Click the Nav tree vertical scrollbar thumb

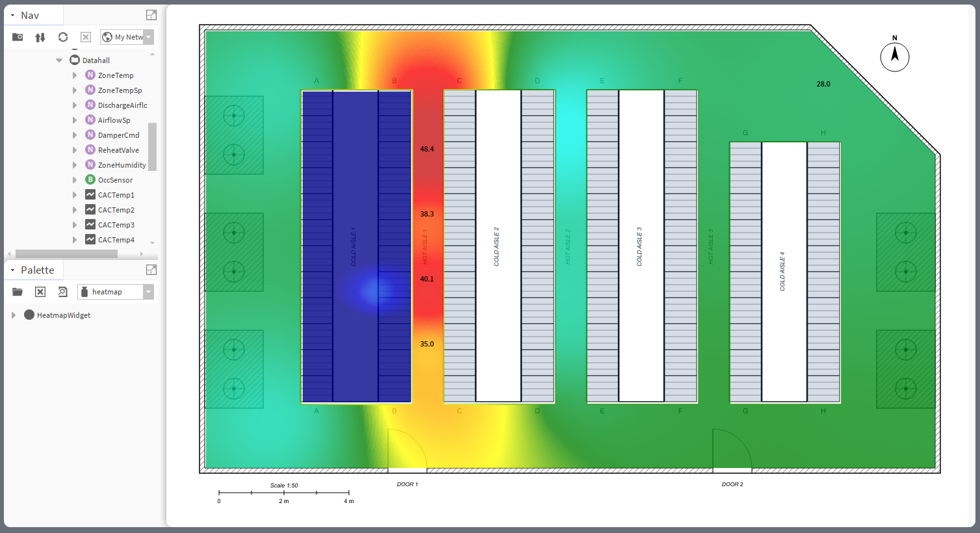click(x=152, y=146)
